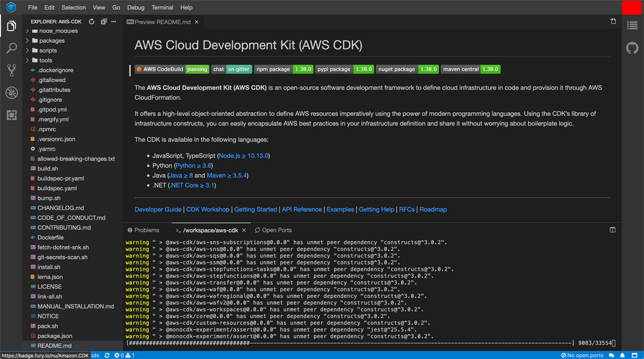Click the Gitpod logo in the top-left corner
This screenshot has width=644, height=359.
(11, 7)
